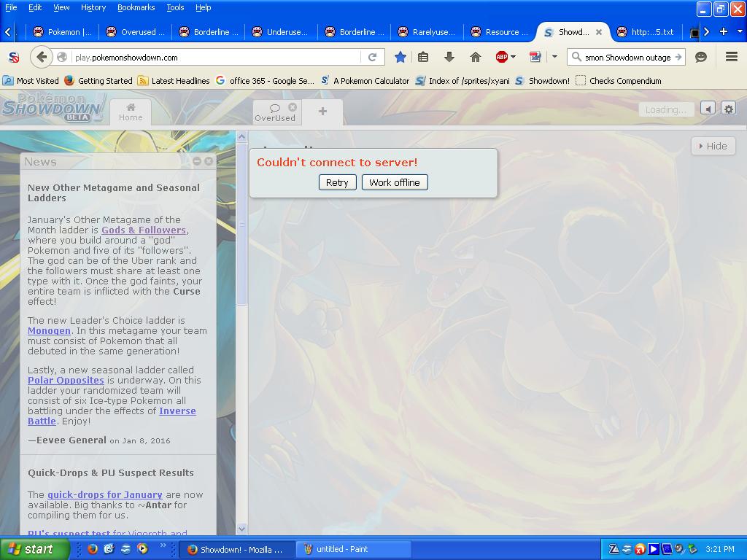Click the scrollbar down arrow
The width and height of the screenshot is (747, 560).
(242, 529)
